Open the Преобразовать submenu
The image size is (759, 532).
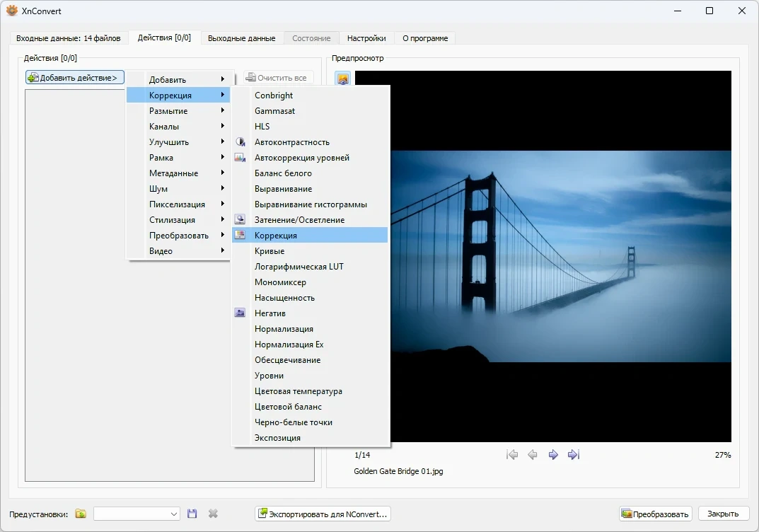pos(178,236)
